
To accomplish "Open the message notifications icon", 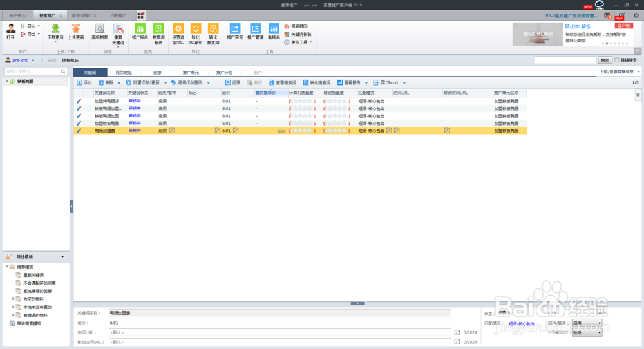I will click(x=607, y=15).
